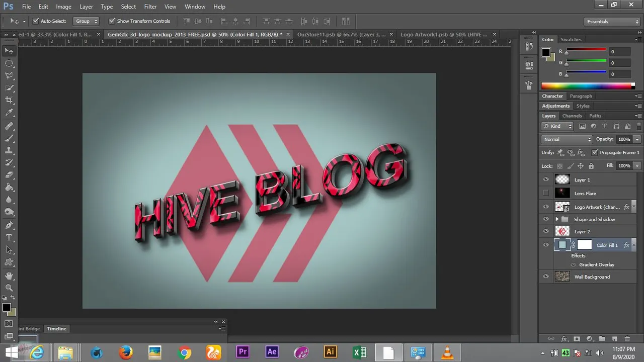This screenshot has width=644, height=362.
Task: Open the Filter menu
Action: [150, 7]
